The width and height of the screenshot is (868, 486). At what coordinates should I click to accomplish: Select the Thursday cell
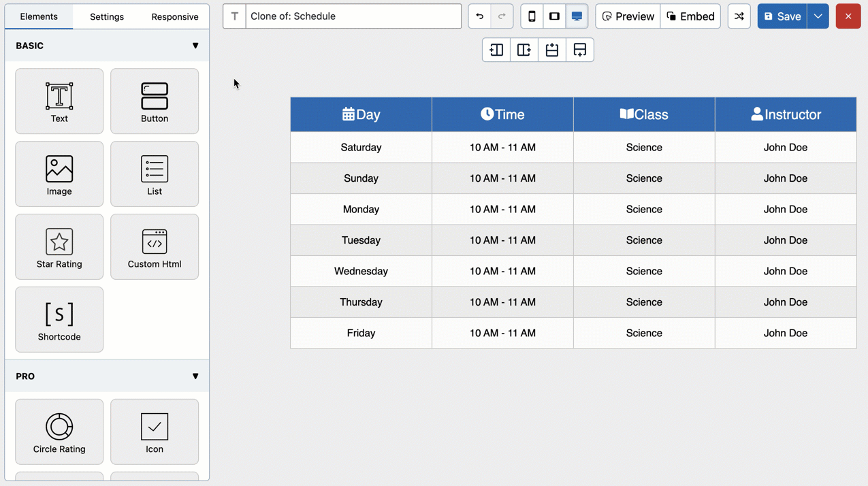361,302
